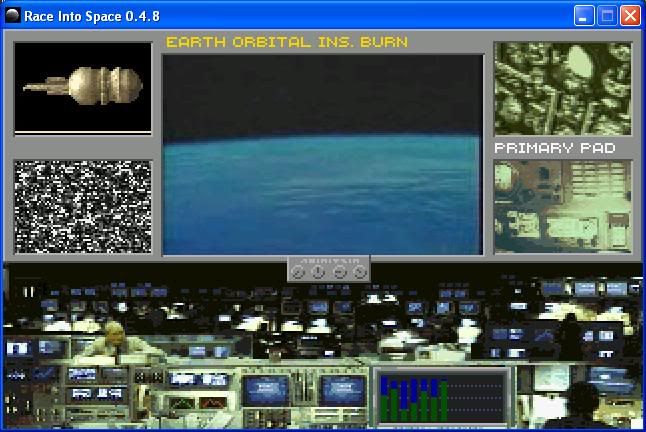Click the spacecraft capsule view panel
The height and width of the screenshot is (432, 646).
[83, 87]
